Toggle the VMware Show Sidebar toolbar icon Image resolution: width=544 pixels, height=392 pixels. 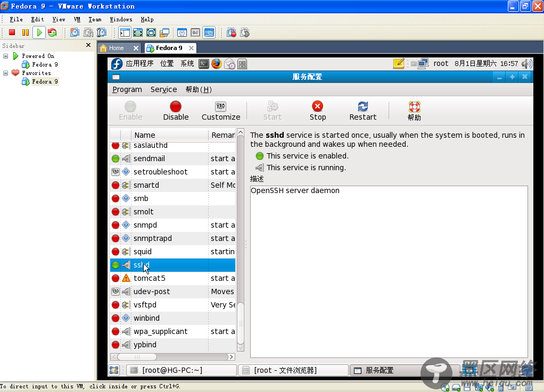[125, 32]
